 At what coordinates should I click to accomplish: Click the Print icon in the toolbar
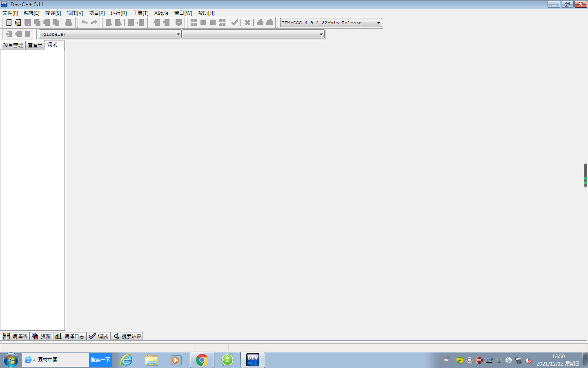69,22
